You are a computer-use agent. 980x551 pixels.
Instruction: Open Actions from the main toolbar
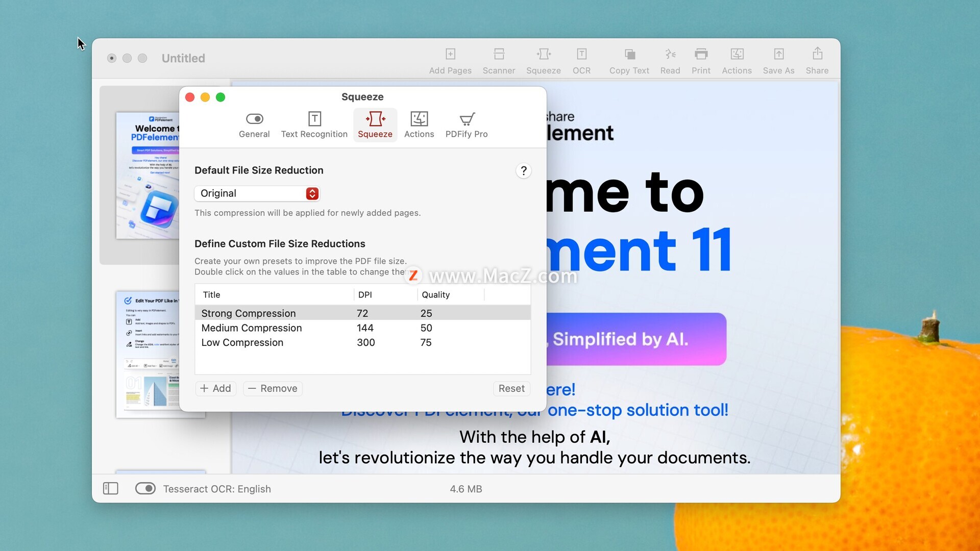pyautogui.click(x=737, y=60)
